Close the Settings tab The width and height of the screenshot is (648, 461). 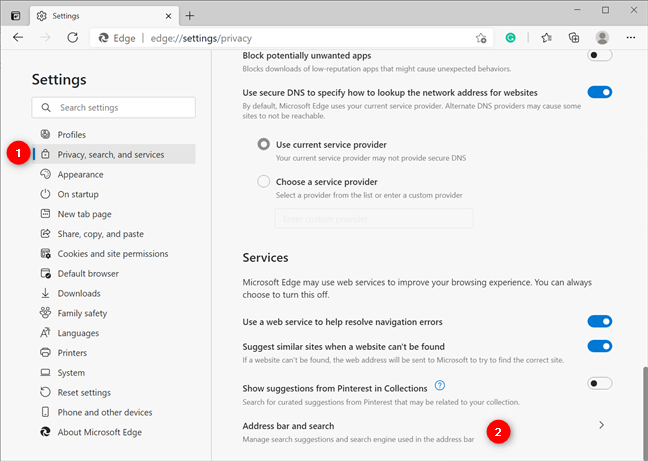(x=168, y=16)
